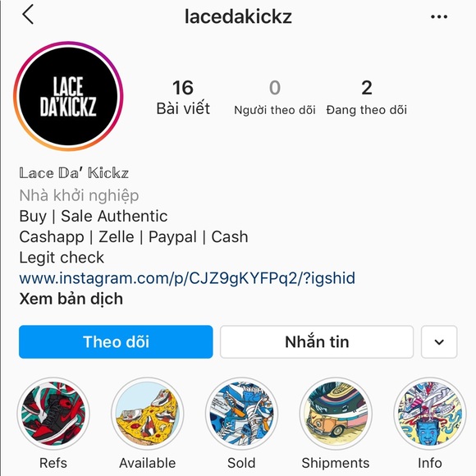This screenshot has width=476, height=476.
Task: Open the three-dot more options menu
Action: coord(439,16)
